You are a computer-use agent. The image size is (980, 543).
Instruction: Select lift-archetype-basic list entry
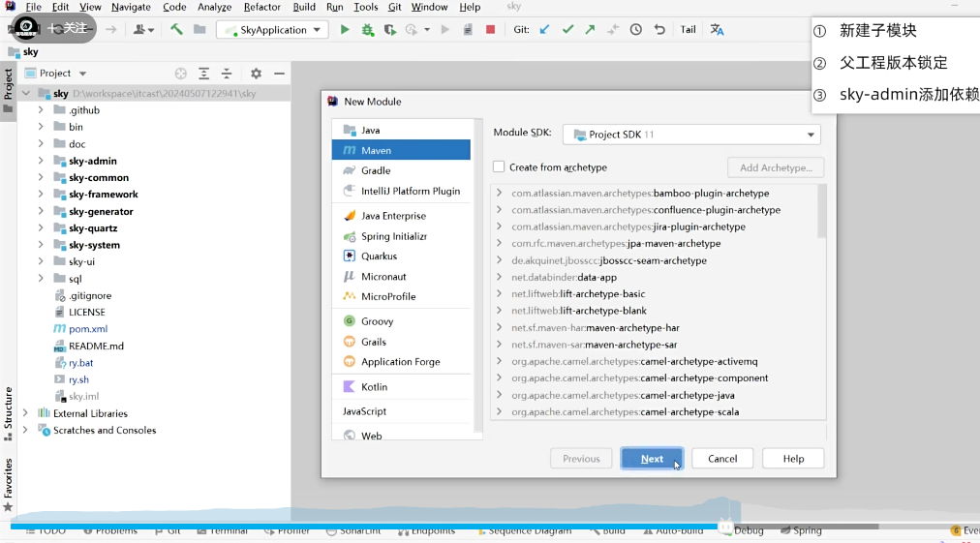(578, 293)
